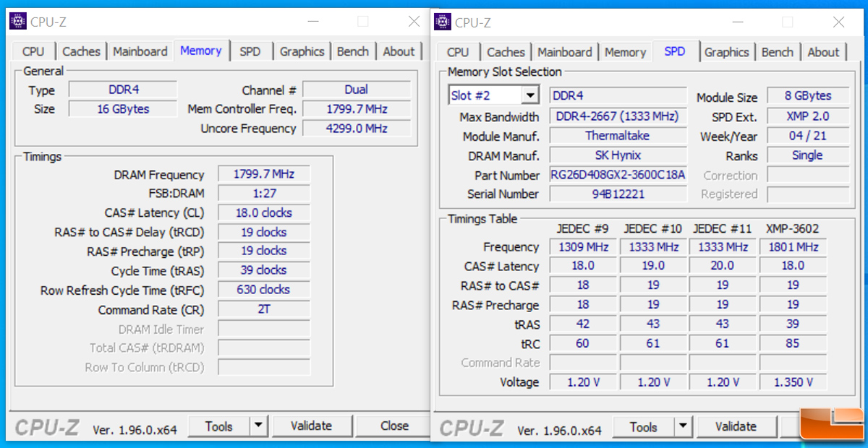Click the Dual channel value field
Screen dimensions: 868x448
coord(357,90)
